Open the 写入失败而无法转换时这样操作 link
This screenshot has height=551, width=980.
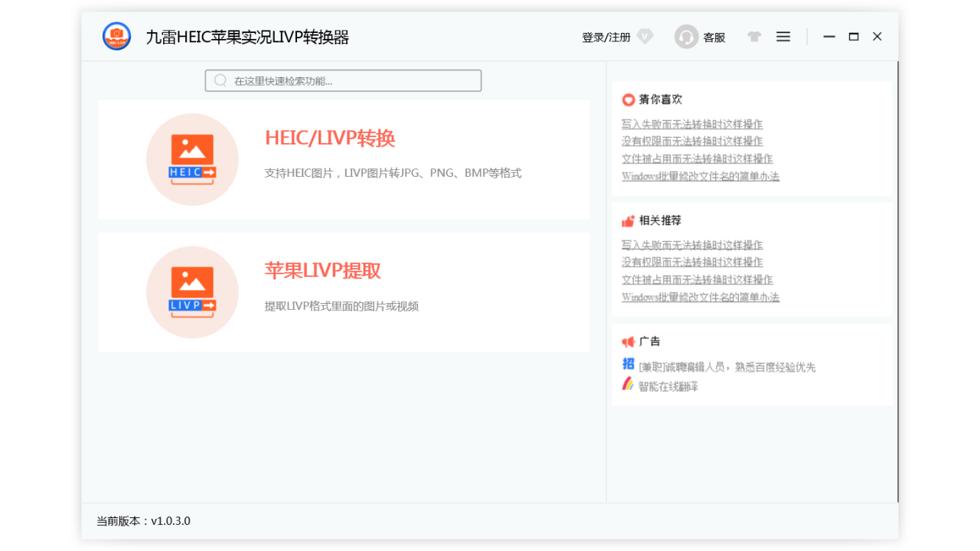(x=691, y=123)
